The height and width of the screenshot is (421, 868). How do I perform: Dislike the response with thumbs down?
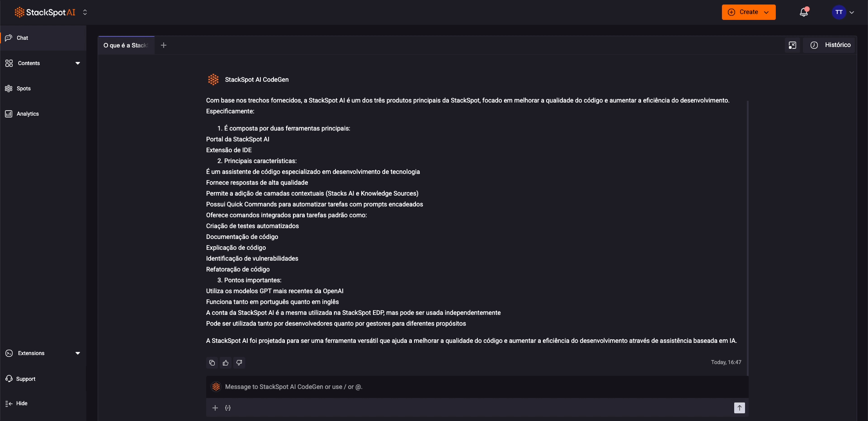click(x=239, y=363)
